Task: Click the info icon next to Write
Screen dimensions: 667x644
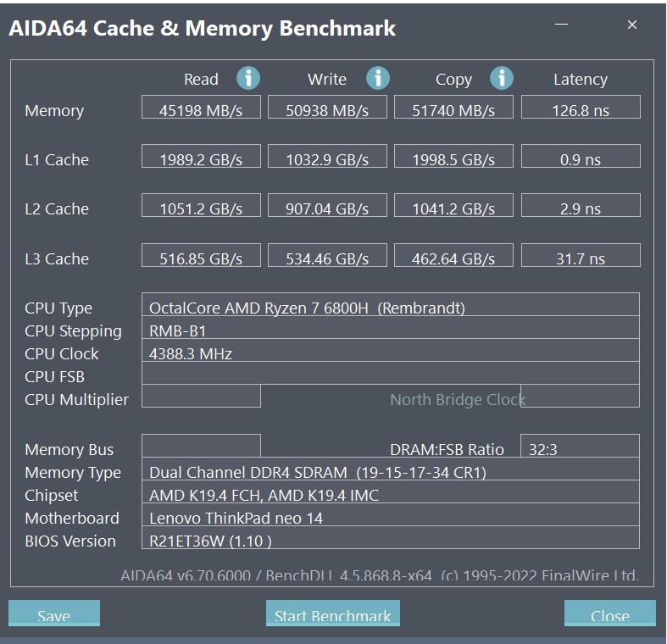Action: pyautogui.click(x=378, y=78)
